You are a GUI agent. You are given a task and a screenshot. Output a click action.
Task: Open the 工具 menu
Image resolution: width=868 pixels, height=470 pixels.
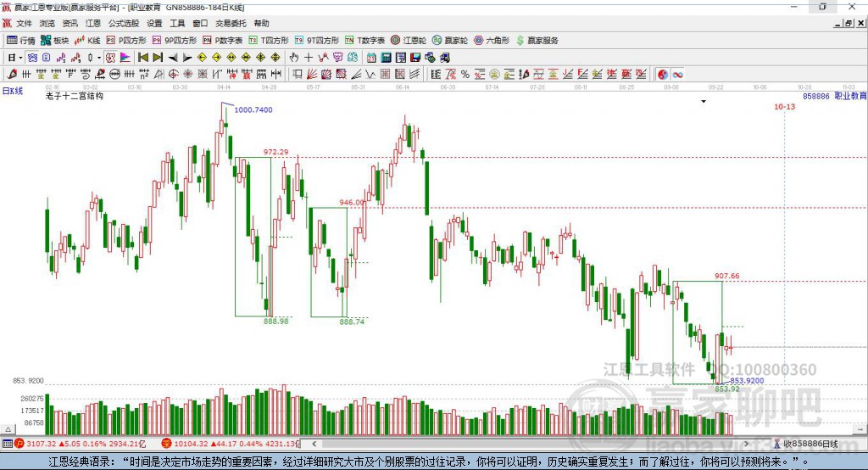pos(177,23)
